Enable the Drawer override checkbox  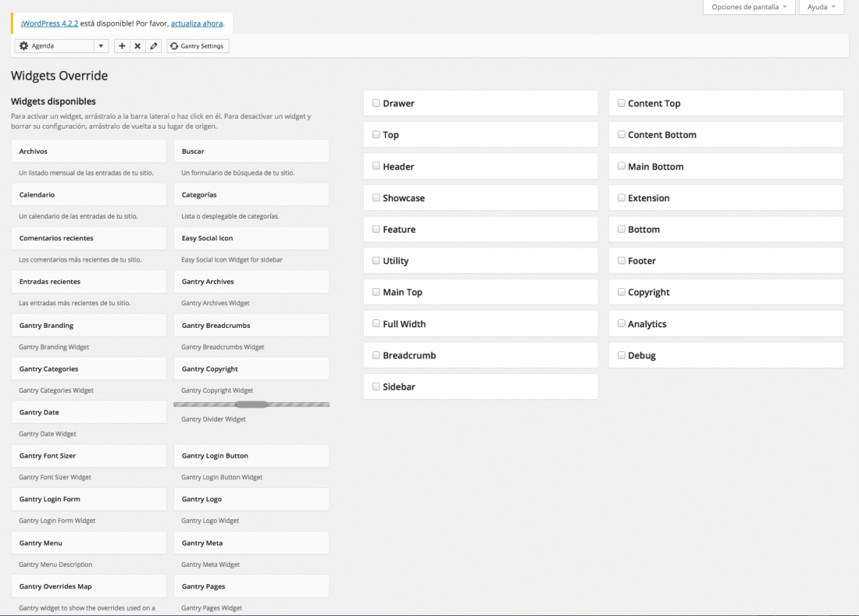tap(376, 103)
